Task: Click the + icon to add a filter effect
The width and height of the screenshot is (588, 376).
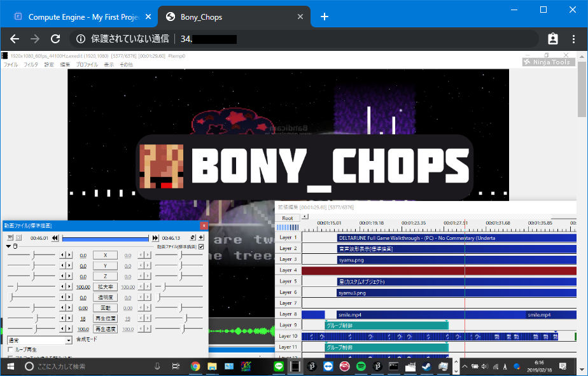Action: (x=202, y=237)
